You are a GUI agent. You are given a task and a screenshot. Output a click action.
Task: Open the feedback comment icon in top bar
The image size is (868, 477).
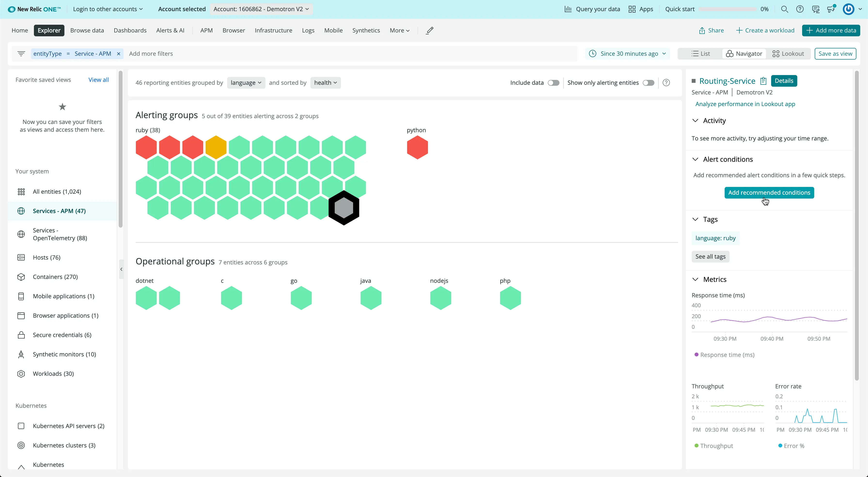pos(816,9)
